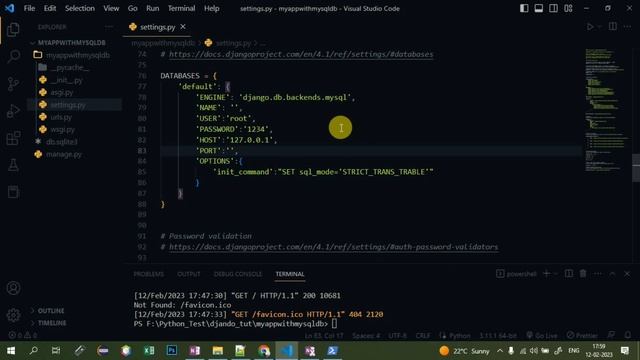Open the Help menu
Viewport: 640px width, 360px height.
click(x=211, y=8)
